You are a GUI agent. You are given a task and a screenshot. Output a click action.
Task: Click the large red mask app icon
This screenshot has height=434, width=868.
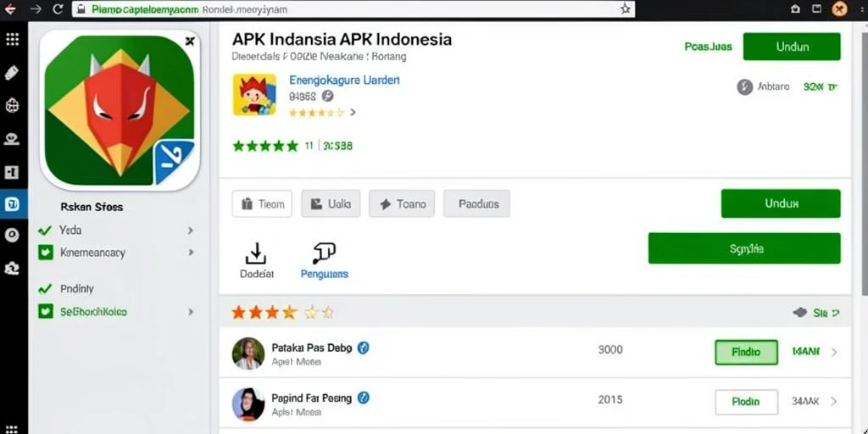120,110
